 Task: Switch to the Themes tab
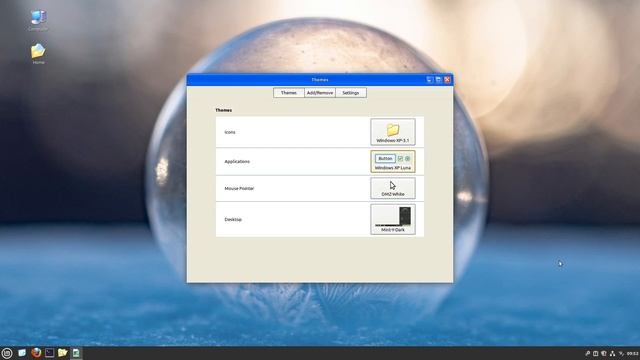(x=289, y=93)
